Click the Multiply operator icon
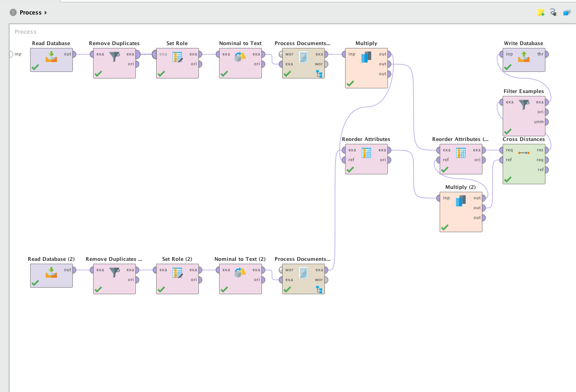The image size is (576, 392). 366,57
